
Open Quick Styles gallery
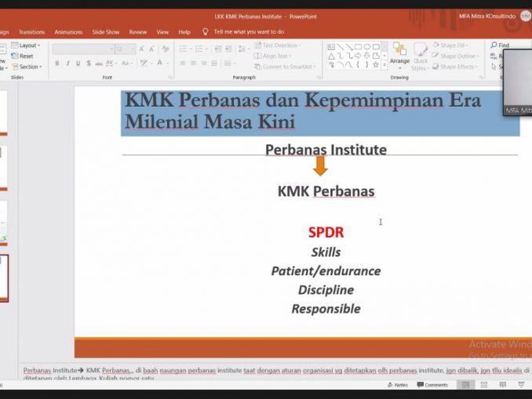pyautogui.click(x=421, y=56)
